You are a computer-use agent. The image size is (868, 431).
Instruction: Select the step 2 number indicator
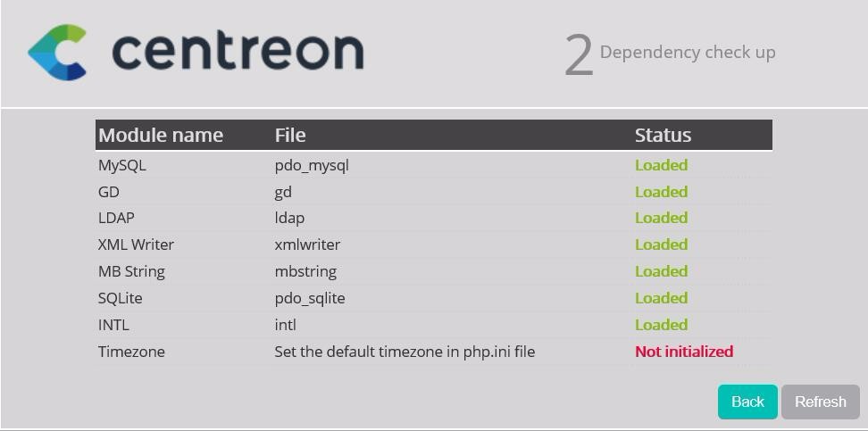point(579,55)
